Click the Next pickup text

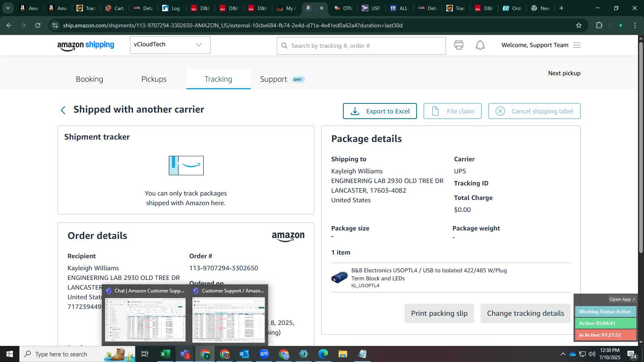(564, 73)
